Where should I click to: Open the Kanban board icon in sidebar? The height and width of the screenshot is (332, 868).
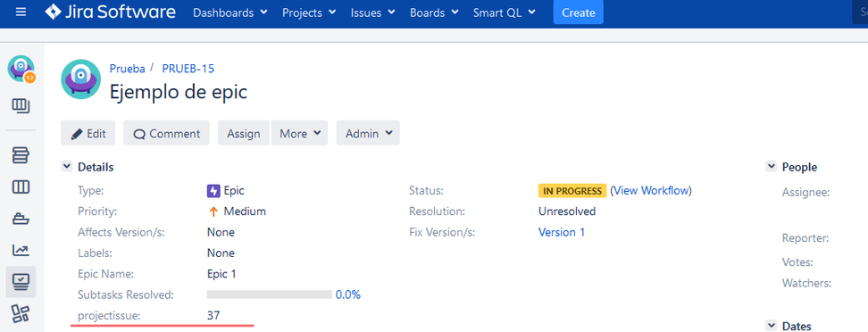(21, 105)
